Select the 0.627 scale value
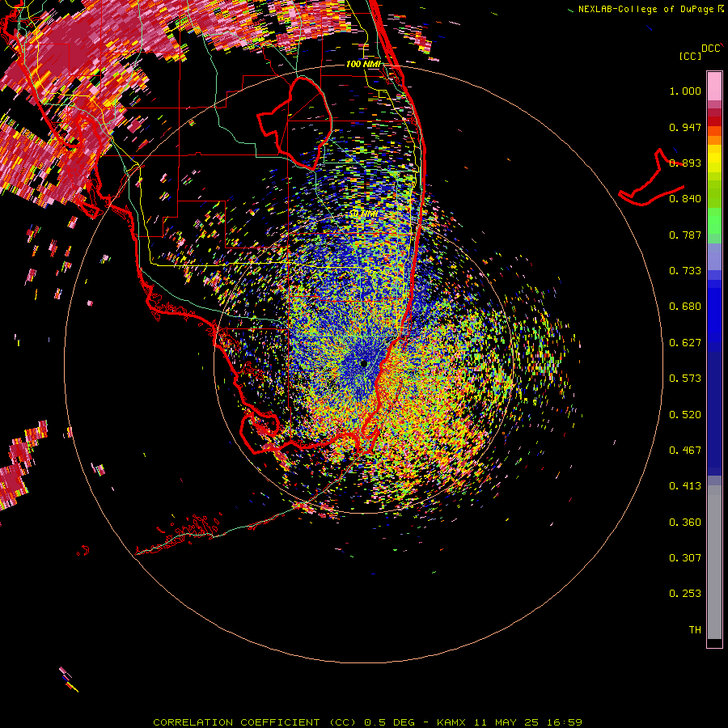This screenshot has width=728, height=728. click(x=685, y=343)
